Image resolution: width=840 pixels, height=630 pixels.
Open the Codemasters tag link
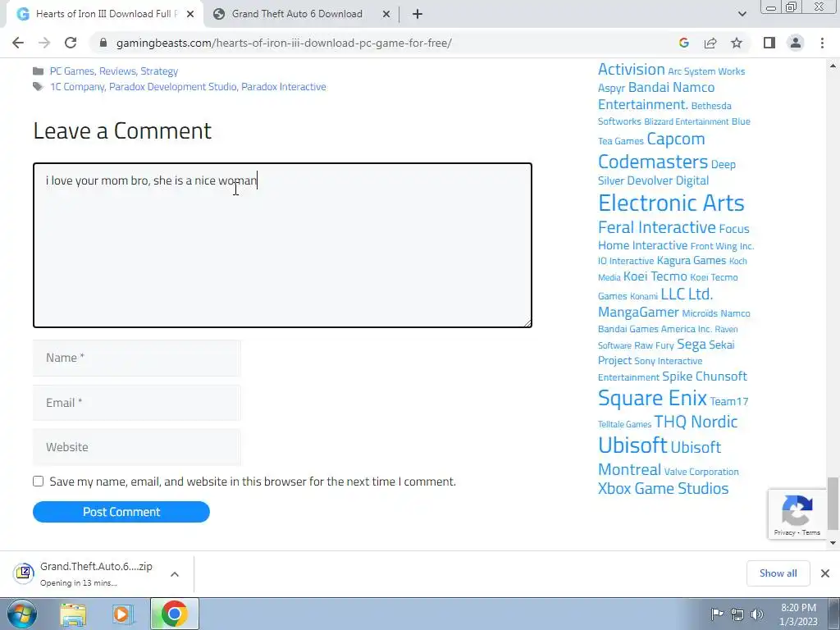tap(652, 162)
